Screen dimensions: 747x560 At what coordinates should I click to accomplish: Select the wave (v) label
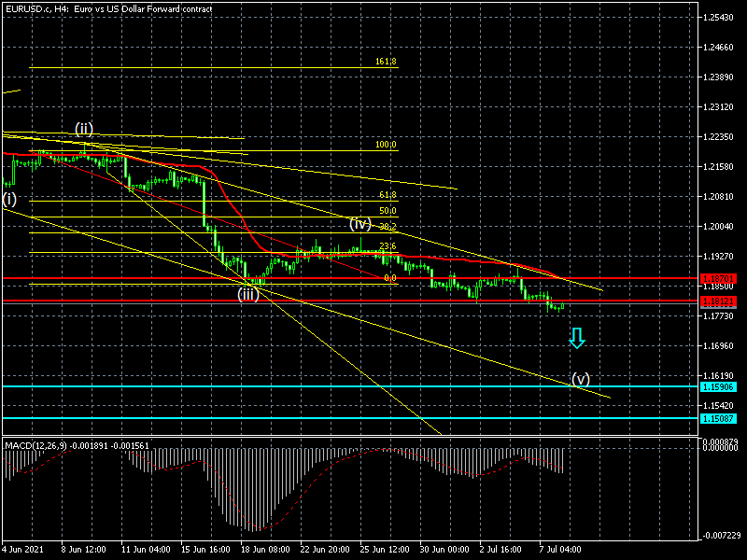tap(581, 379)
